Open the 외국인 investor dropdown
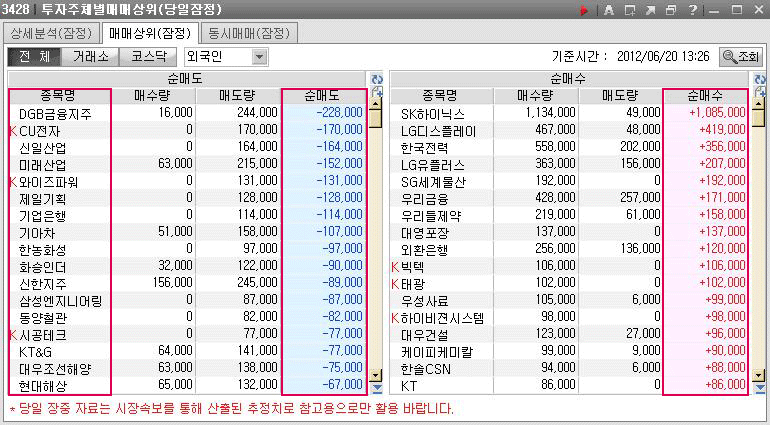 226,57
